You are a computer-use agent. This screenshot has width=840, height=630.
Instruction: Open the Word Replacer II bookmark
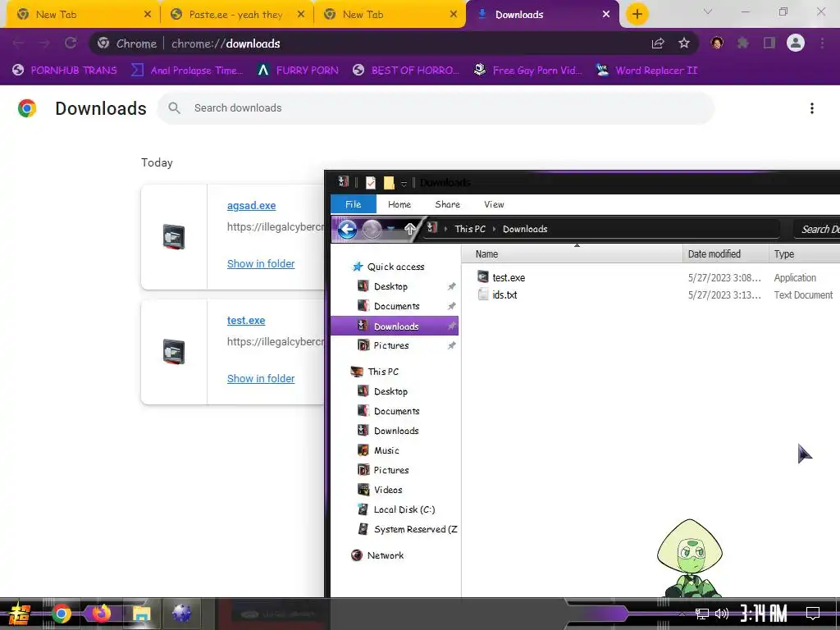[647, 71]
